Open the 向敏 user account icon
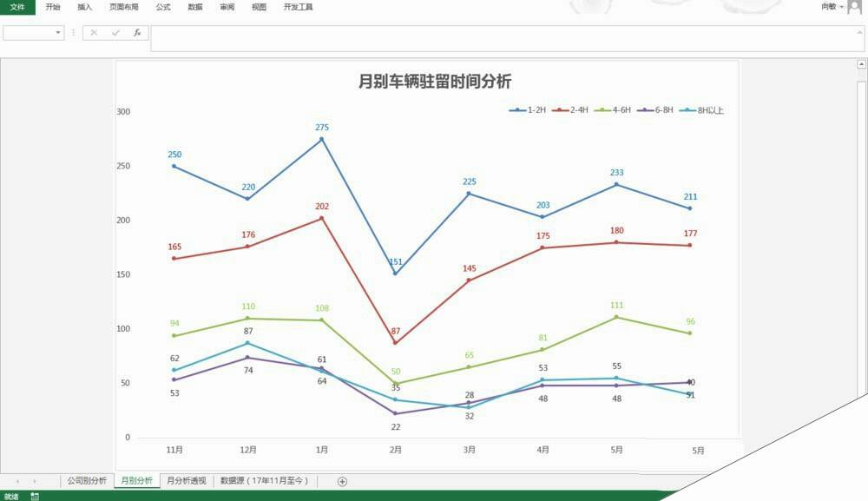 (854, 7)
